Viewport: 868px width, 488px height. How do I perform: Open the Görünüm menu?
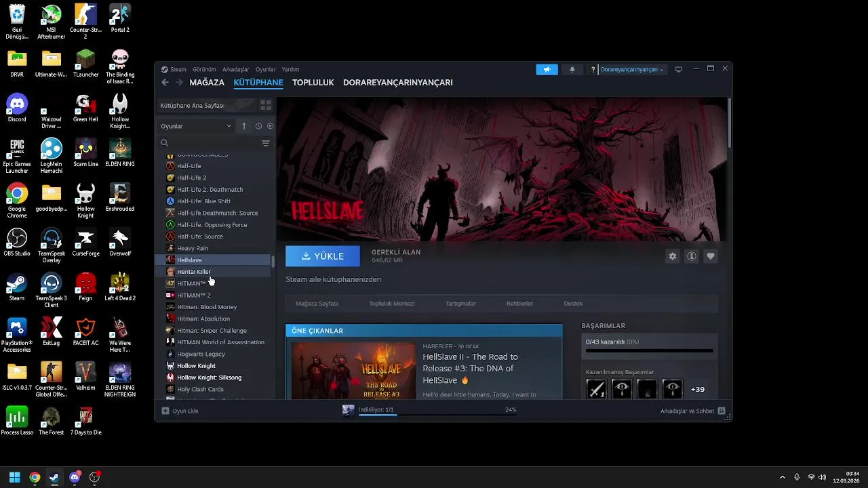(204, 69)
